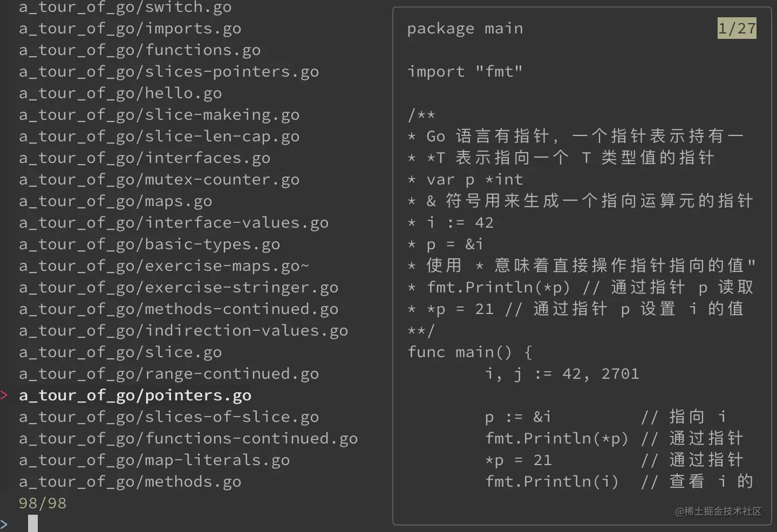Select a_tour_of_go/range-continued.go
Screen dimensions: 777x532
pos(169,374)
